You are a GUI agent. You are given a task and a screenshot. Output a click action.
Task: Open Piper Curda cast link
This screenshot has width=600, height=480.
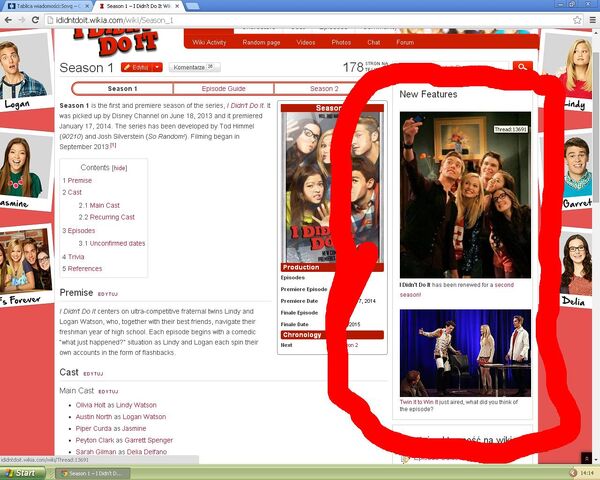pyautogui.click(x=91, y=428)
